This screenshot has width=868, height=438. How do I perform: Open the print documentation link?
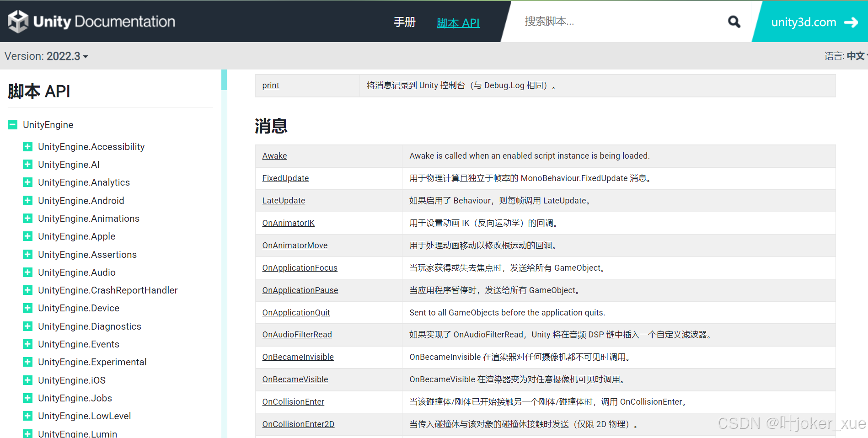[x=270, y=85]
